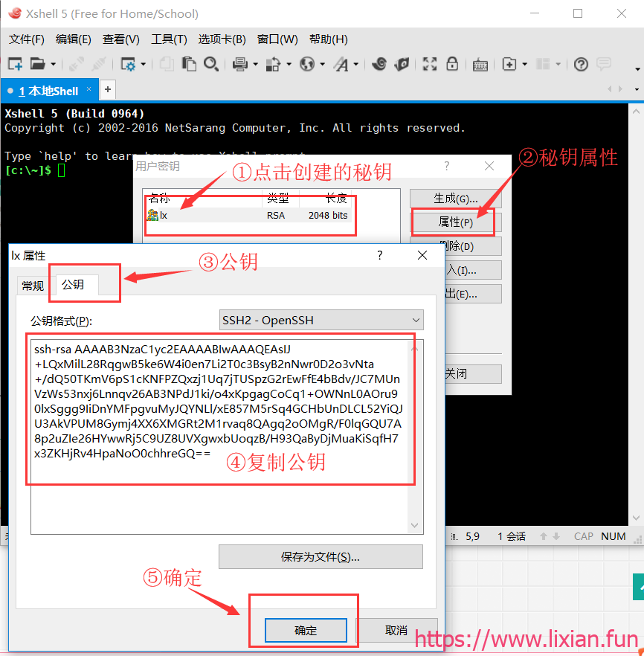Click 保存为文件(S)... button

[321, 557]
